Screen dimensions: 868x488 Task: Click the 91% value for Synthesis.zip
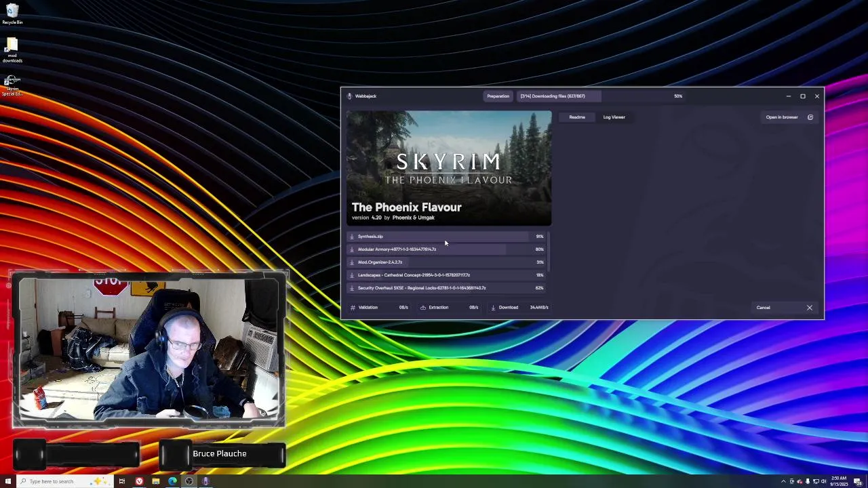pyautogui.click(x=540, y=237)
